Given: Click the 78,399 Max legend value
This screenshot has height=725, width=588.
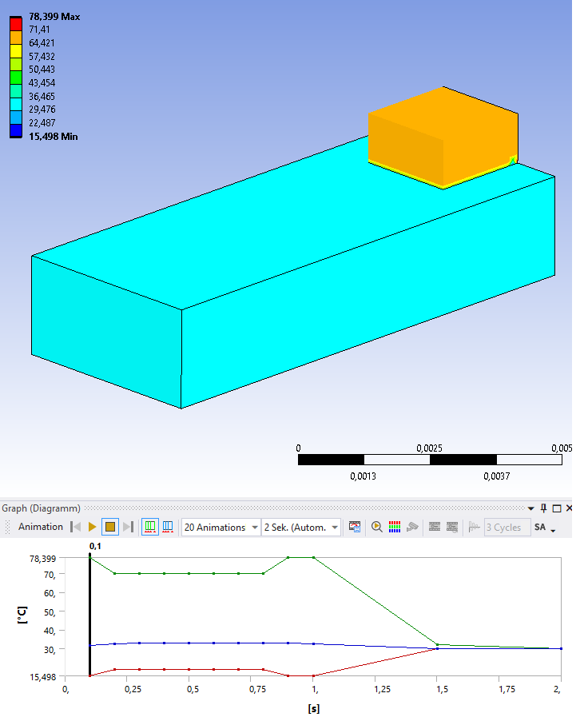Looking at the screenshot, I should coord(54,17).
